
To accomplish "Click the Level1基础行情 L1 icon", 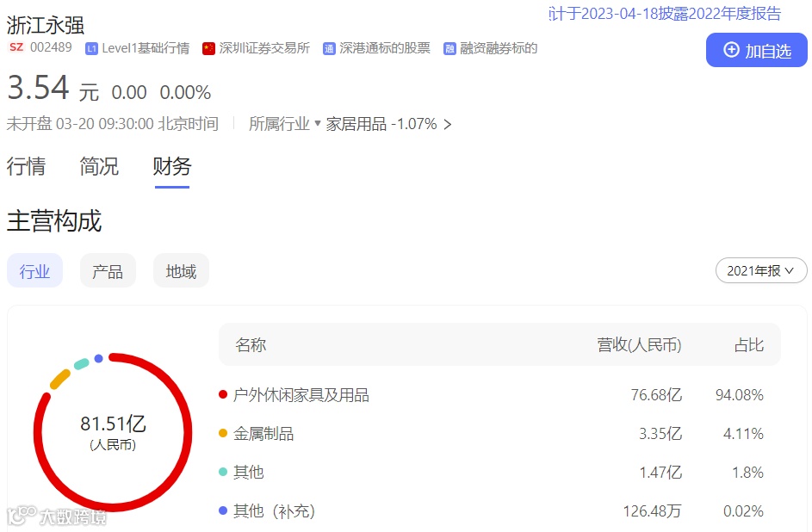I will (x=91, y=49).
